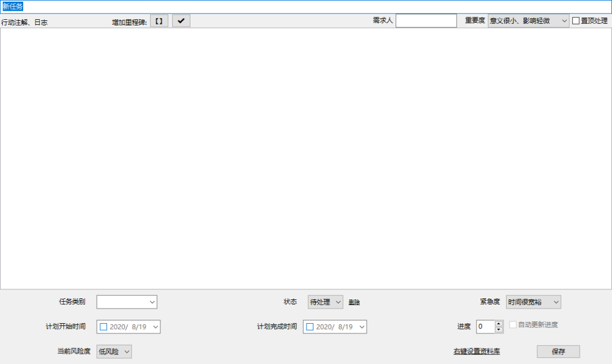
Task: Click the 增加里程碑 label
Action: (129, 23)
